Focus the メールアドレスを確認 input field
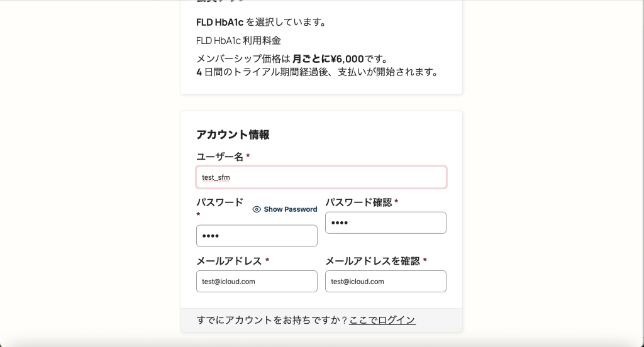644x347 pixels. click(x=386, y=281)
